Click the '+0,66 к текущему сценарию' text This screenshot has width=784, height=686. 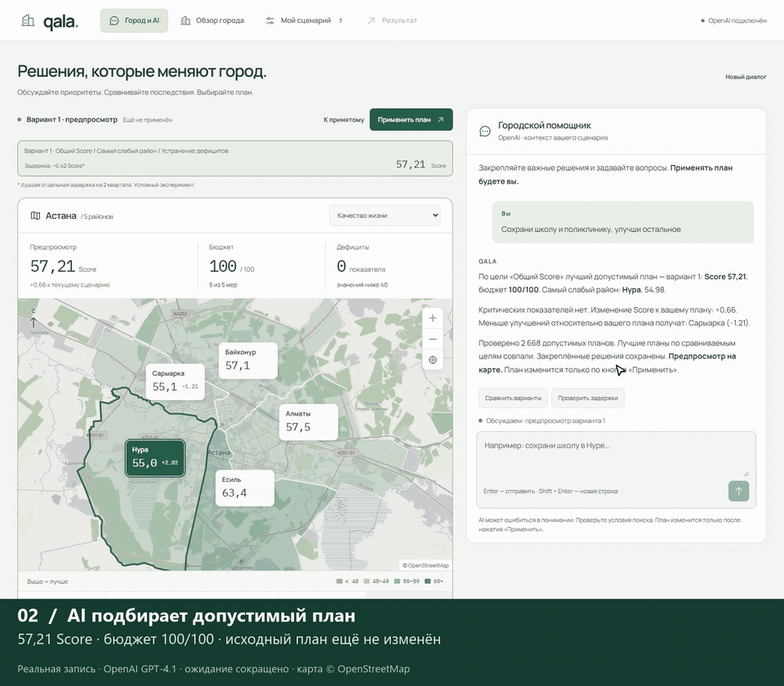pos(70,285)
